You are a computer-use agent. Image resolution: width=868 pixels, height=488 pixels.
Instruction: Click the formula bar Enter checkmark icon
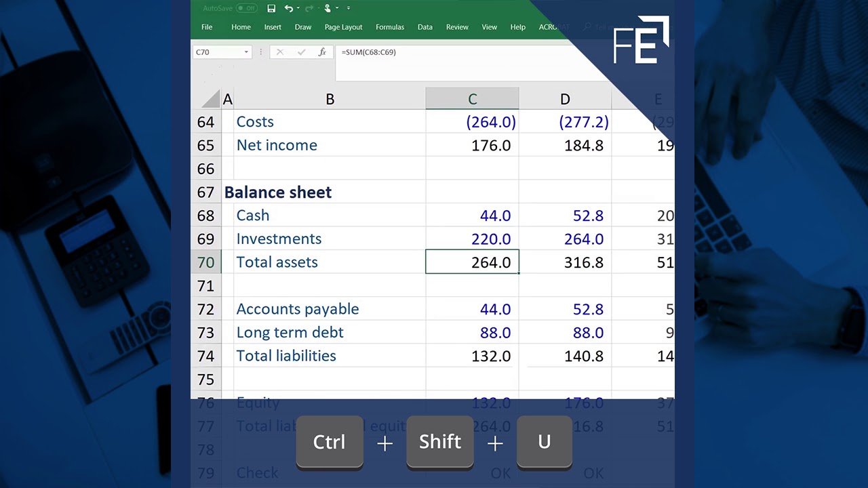click(x=300, y=52)
